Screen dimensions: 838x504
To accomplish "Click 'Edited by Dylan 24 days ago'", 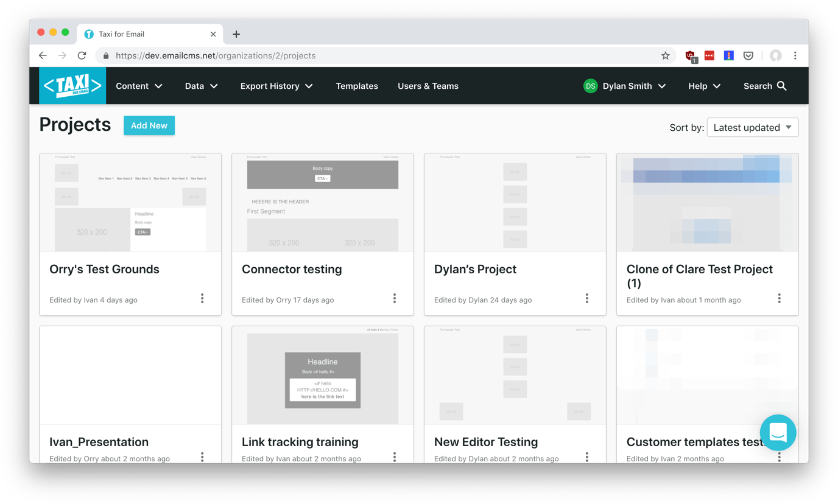I will click(483, 299).
